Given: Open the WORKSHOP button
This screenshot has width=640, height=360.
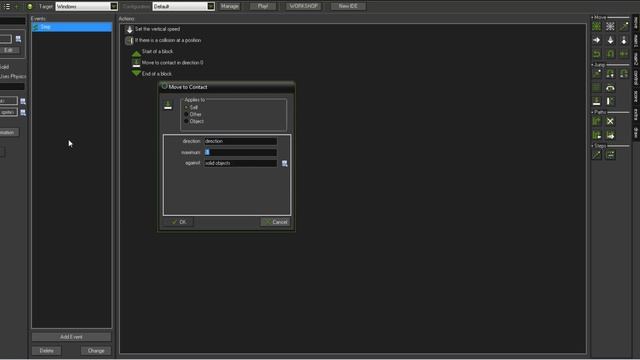Looking at the screenshot, I should tap(303, 6).
